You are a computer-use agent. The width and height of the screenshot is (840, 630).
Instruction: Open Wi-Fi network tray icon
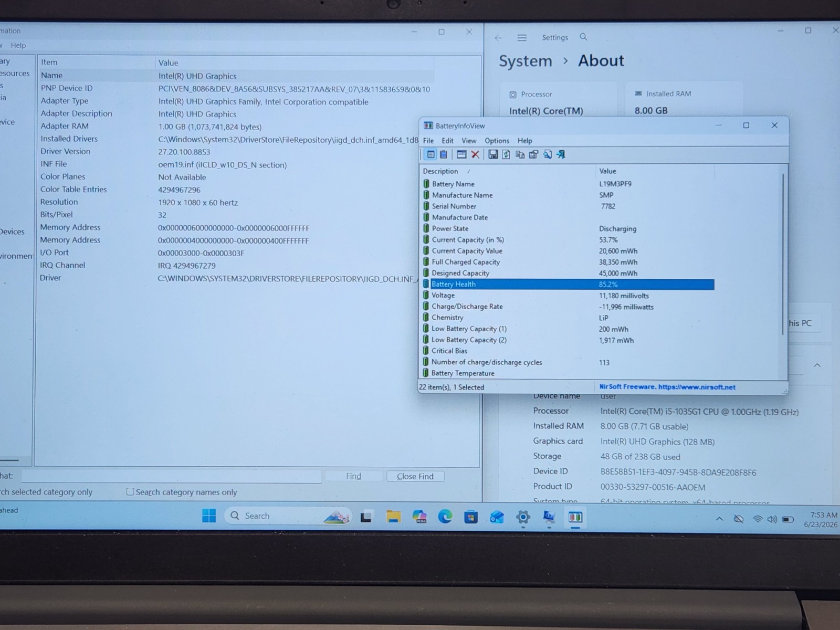[x=757, y=519]
